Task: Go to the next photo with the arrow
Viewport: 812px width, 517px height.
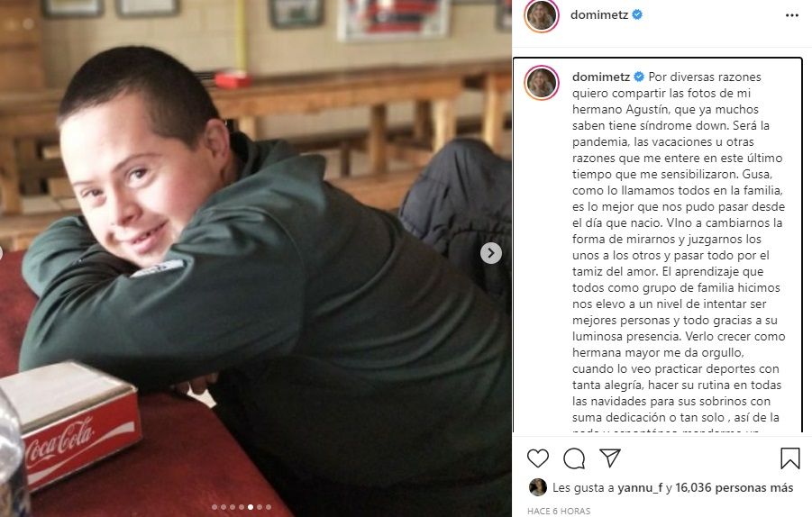Action: coord(490,253)
